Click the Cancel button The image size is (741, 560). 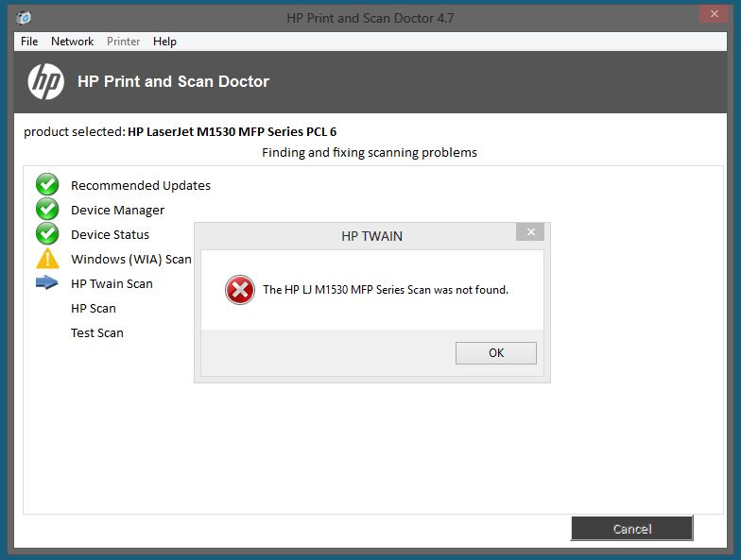pos(632,529)
